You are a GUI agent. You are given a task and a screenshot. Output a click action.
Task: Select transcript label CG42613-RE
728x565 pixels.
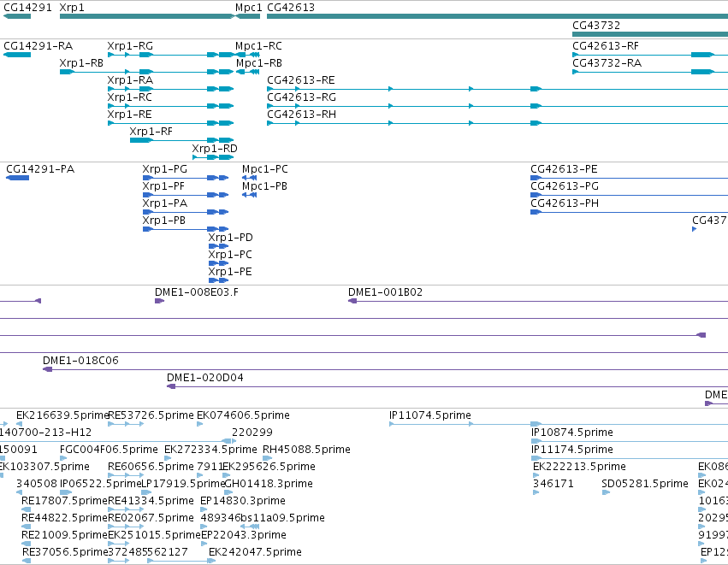(301, 80)
